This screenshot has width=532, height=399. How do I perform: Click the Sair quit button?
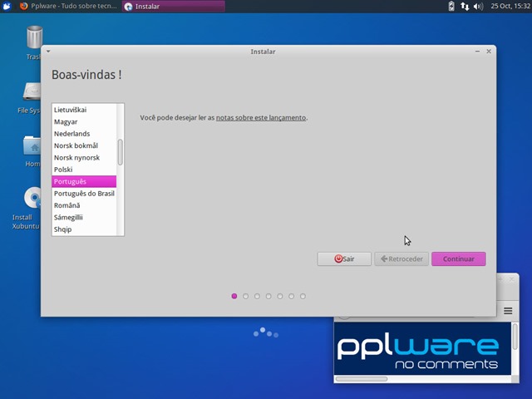pyautogui.click(x=344, y=259)
